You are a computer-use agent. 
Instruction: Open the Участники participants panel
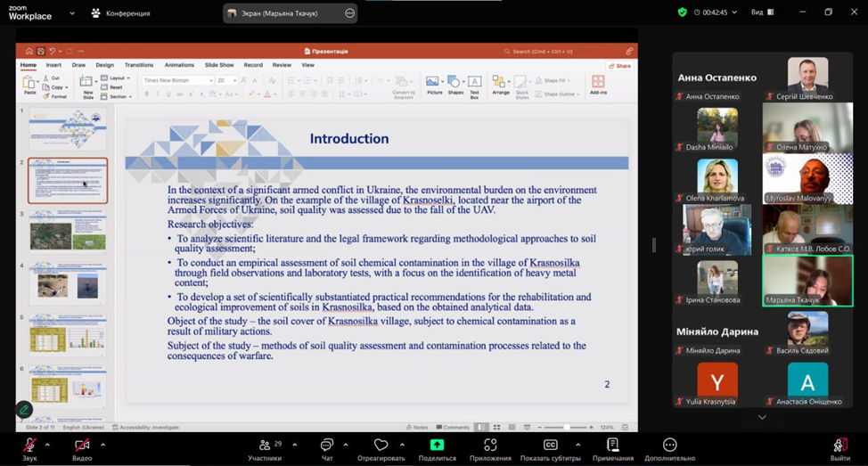click(x=265, y=449)
